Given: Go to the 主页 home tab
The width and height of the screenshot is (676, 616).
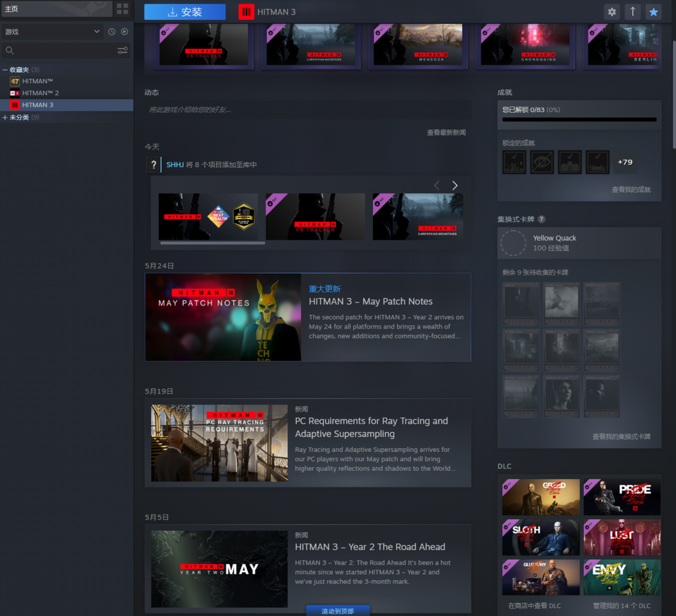Looking at the screenshot, I should point(56,9).
